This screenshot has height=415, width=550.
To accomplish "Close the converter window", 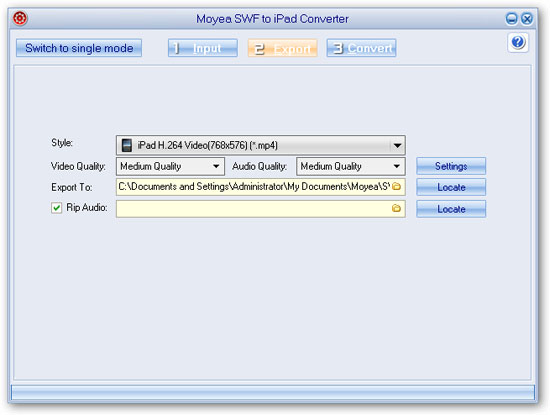I will 527,19.
